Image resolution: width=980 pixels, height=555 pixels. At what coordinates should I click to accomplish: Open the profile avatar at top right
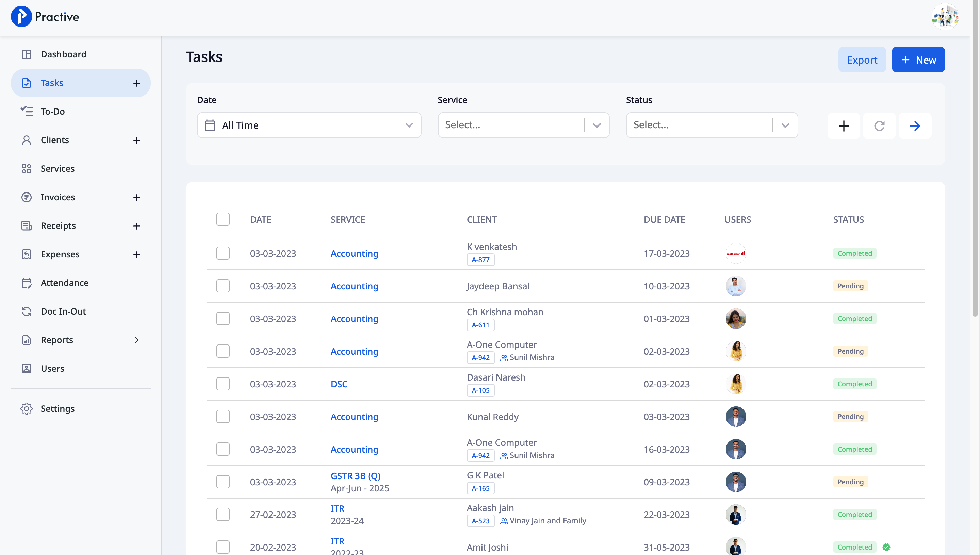[945, 16]
